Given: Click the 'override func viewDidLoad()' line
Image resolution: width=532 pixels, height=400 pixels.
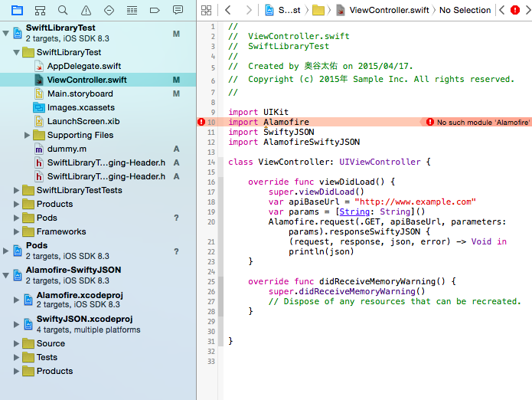Looking at the screenshot, I should (321, 182).
